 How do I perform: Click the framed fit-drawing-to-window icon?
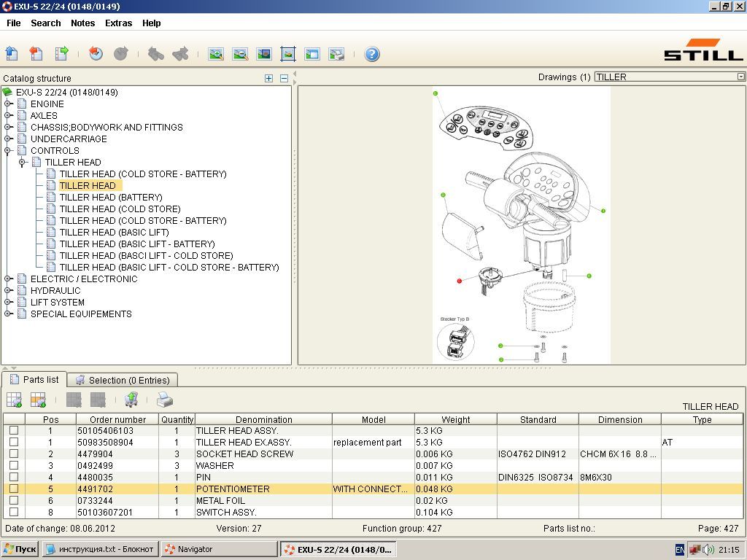tap(287, 54)
